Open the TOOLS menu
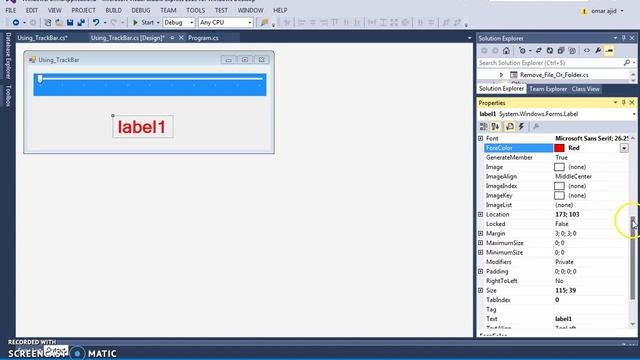Image resolution: width=640 pixels, height=360 pixels. coord(196,10)
